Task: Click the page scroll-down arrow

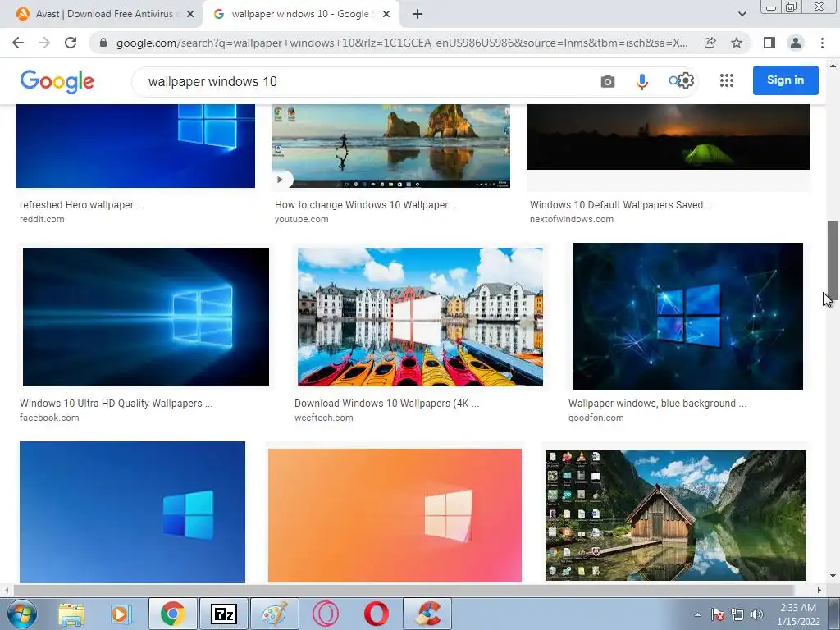Action: (x=833, y=577)
